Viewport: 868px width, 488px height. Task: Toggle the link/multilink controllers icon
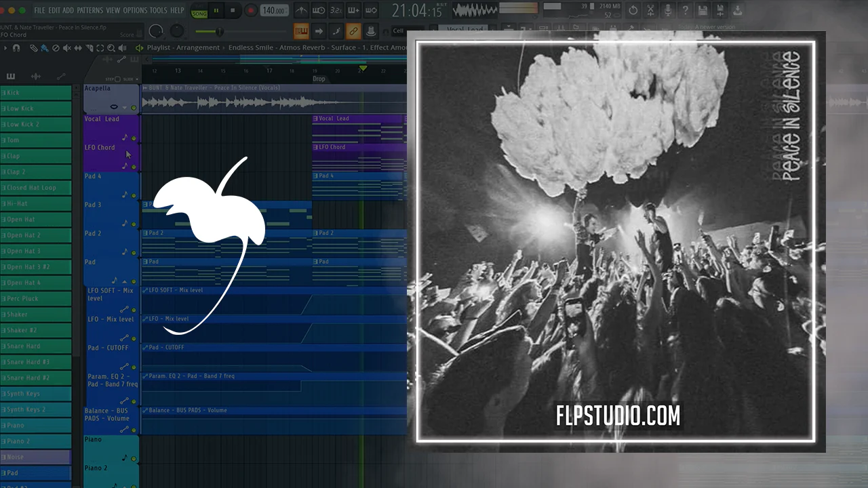353,31
